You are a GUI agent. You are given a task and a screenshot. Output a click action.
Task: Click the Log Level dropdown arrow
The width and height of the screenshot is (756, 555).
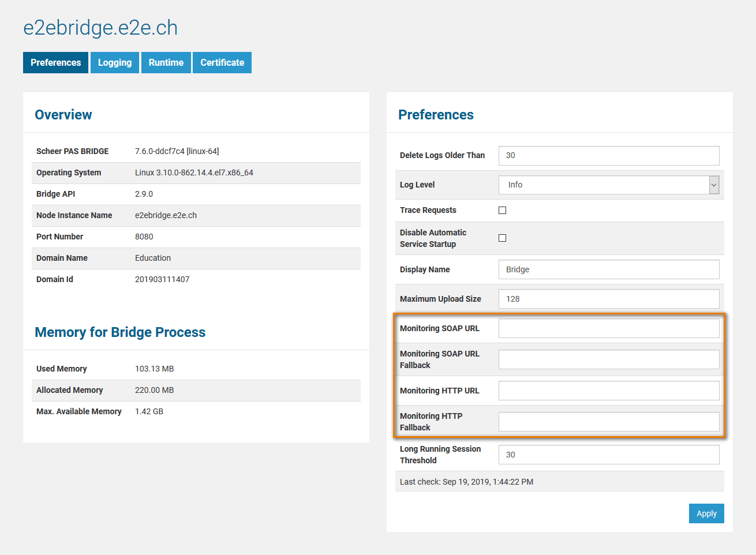[714, 185]
